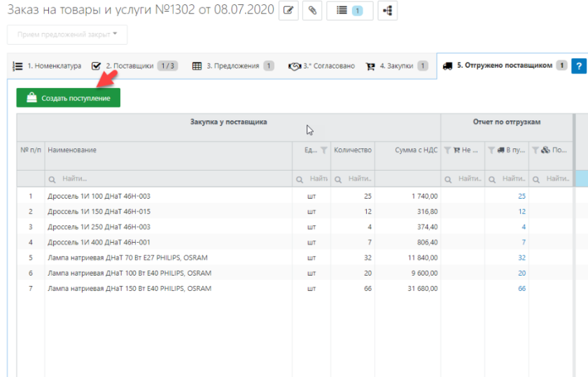Open the hierarchy structure icon
This screenshot has height=377, width=588.
click(x=387, y=10)
